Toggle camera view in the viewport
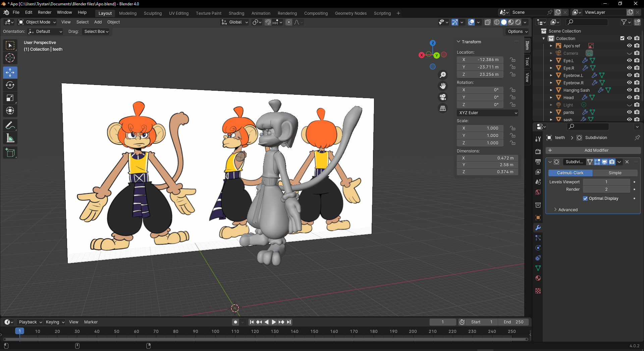This screenshot has height=351, width=644. click(x=443, y=97)
